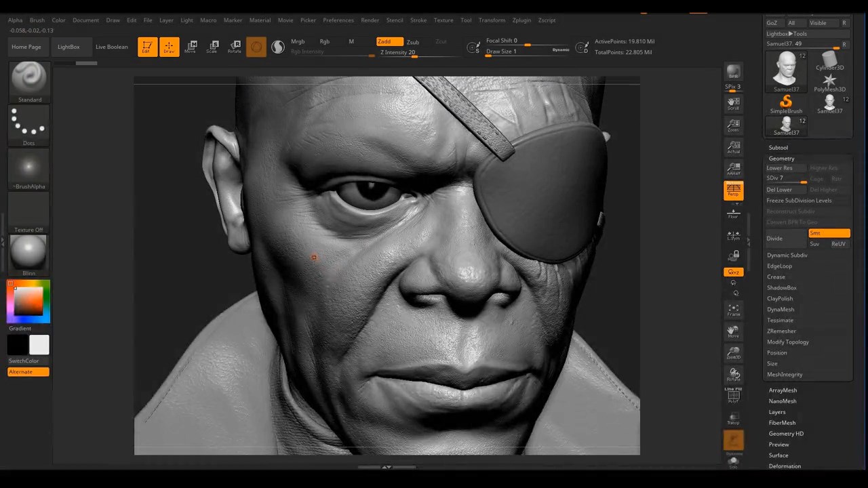Enable the Mrgb mode

point(298,41)
